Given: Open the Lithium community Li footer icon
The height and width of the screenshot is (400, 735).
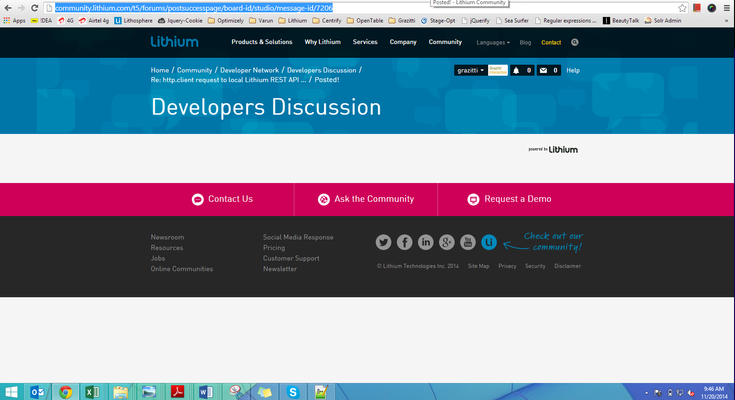Looking at the screenshot, I should tap(489, 242).
